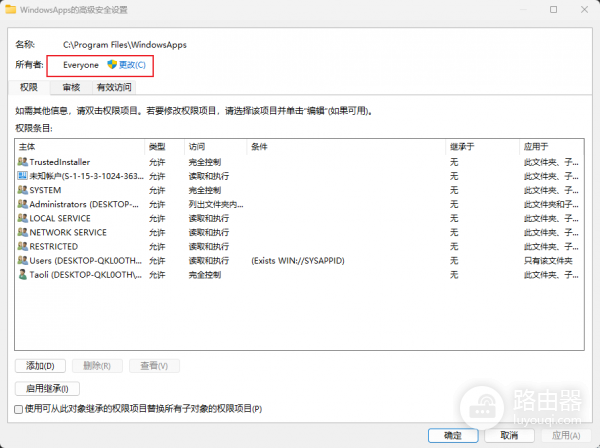Screen dimensions: 600x448
Task: Click the unknown account S-1-15-3 icon
Action: click(23, 176)
